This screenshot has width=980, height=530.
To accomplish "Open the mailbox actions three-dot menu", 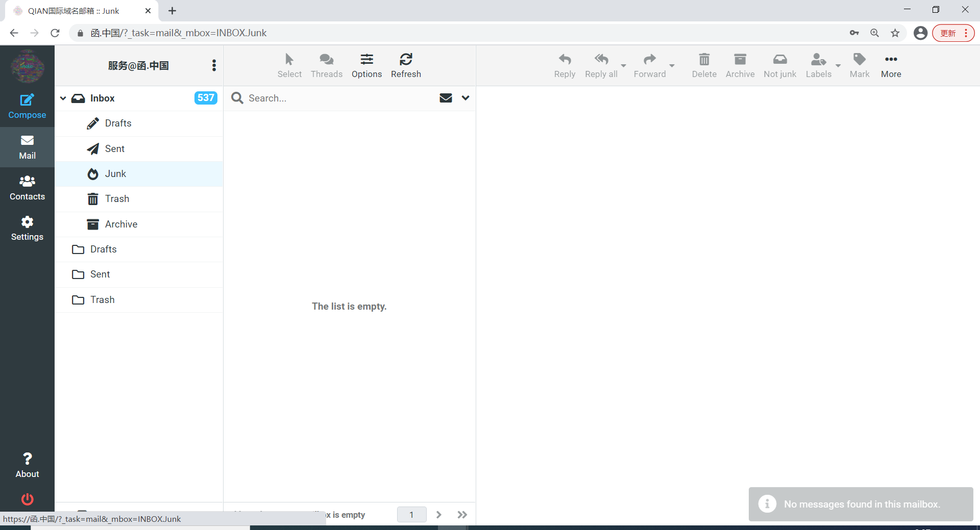I will click(x=214, y=65).
